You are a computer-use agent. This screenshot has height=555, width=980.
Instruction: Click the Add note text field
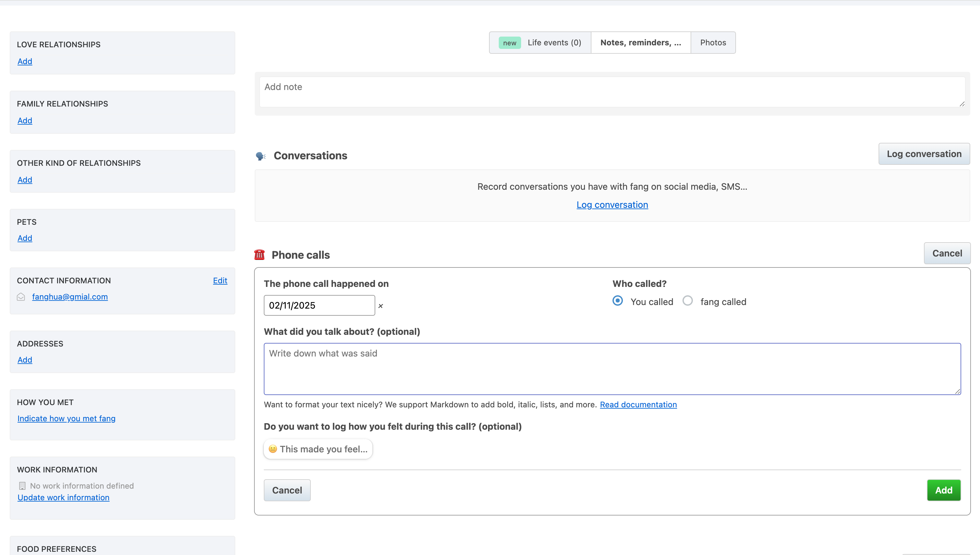pyautogui.click(x=612, y=92)
